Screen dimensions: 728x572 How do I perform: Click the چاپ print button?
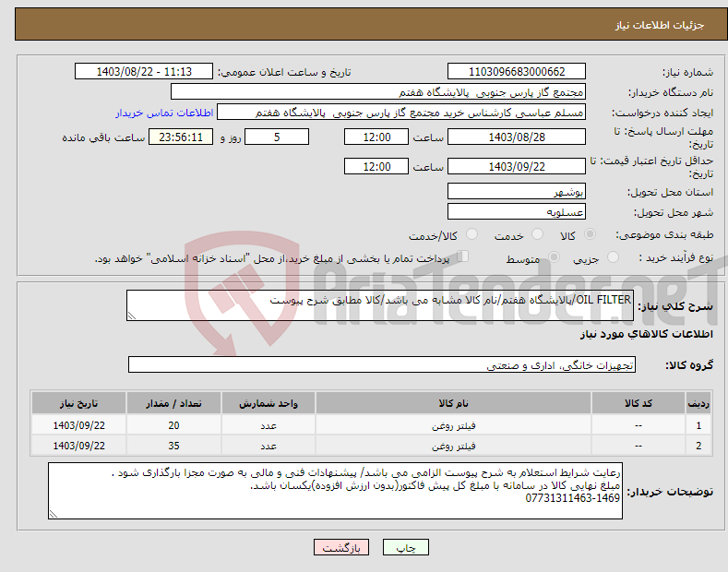coord(406,547)
